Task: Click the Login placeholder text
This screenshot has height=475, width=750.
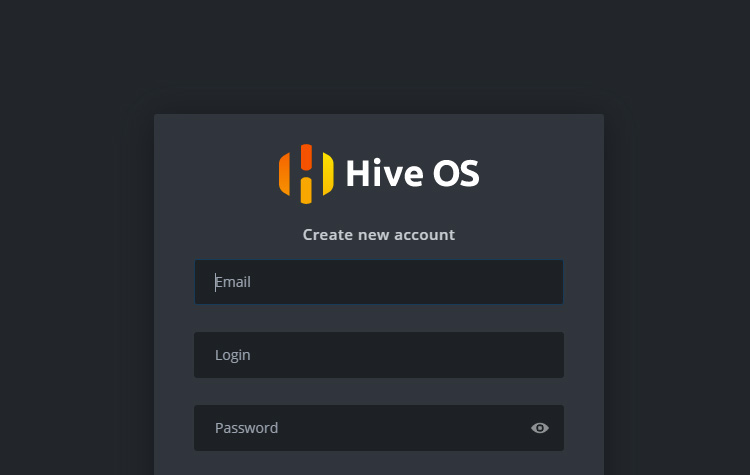Action: (232, 355)
